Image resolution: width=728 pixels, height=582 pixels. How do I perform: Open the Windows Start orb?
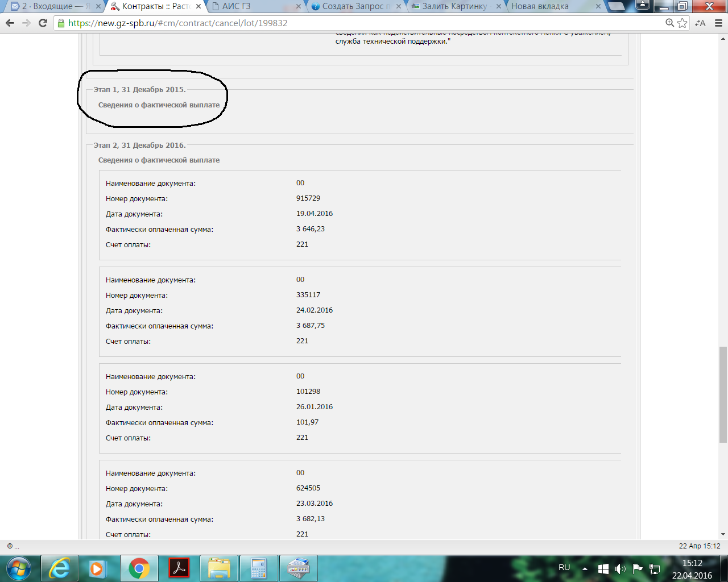pos(19,568)
